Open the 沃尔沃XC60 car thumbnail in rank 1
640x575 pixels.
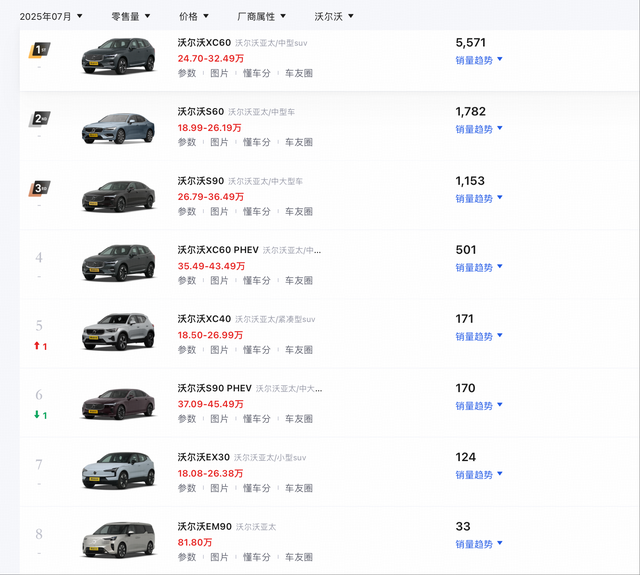118,56
